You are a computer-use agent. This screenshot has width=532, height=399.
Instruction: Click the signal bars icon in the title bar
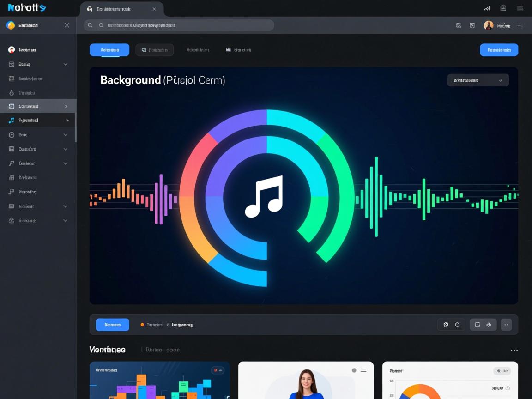(x=487, y=8)
